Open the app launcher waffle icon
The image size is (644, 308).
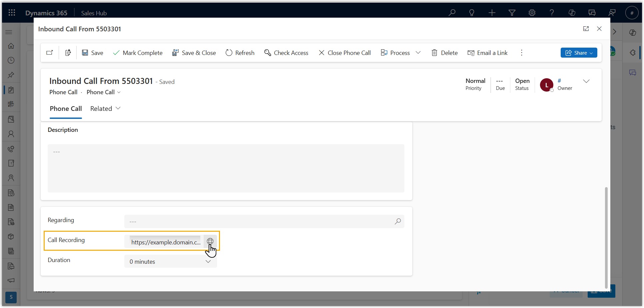[x=12, y=13]
